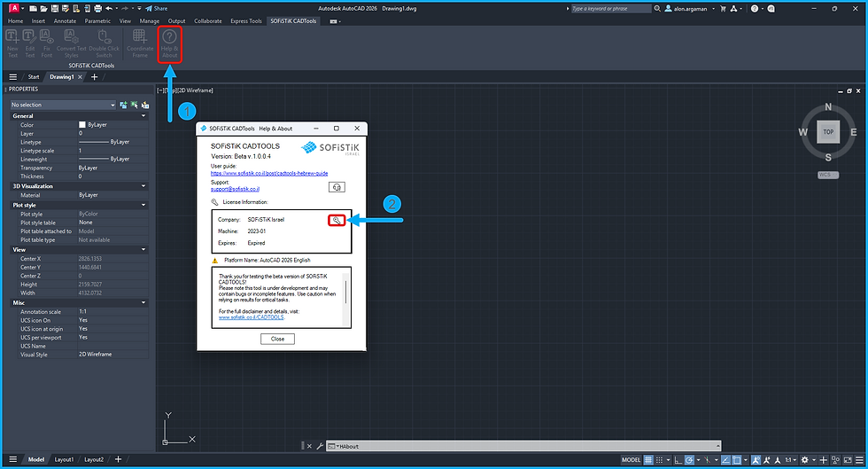Open the Autodesk App Store cart icon
Image resolution: width=868 pixels, height=469 pixels.
pyautogui.click(x=723, y=8)
